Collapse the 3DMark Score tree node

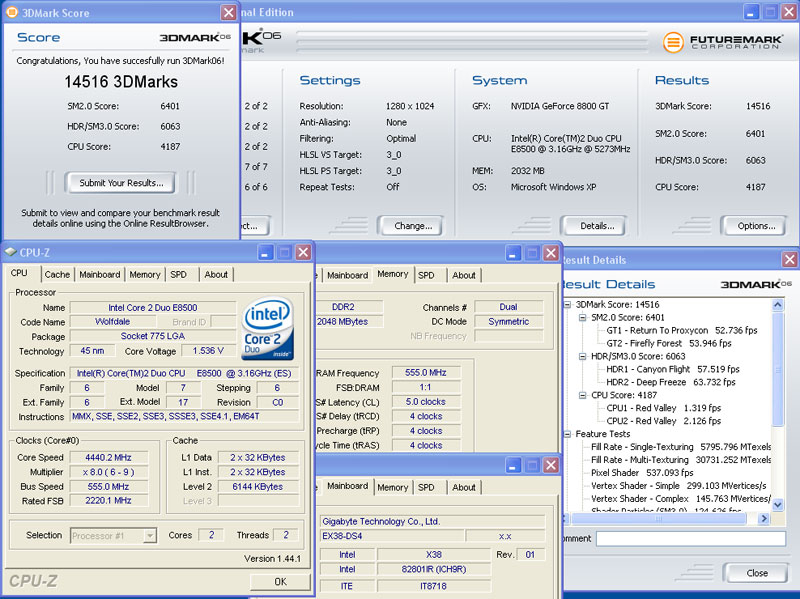pos(568,304)
